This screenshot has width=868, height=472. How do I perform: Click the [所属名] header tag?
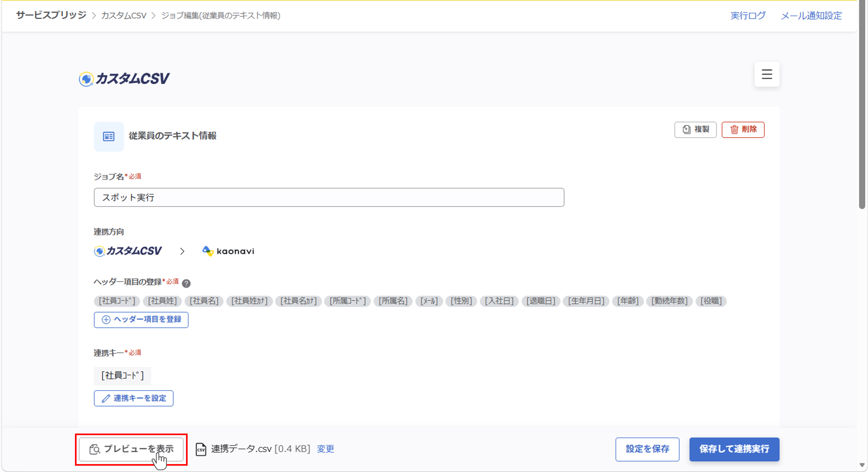point(393,301)
